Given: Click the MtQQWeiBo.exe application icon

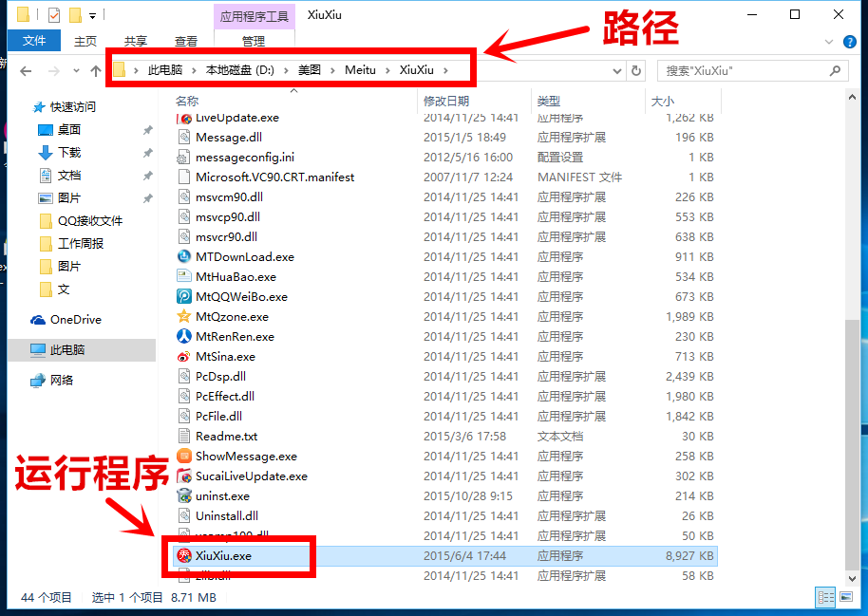Looking at the screenshot, I should click(x=184, y=297).
